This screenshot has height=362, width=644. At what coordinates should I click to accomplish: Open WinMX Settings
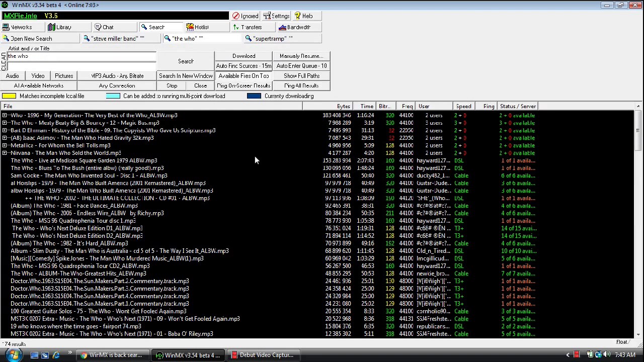pos(276,16)
